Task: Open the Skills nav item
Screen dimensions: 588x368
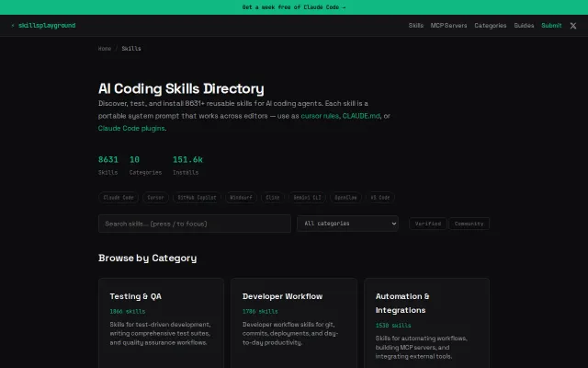Action: (415, 26)
